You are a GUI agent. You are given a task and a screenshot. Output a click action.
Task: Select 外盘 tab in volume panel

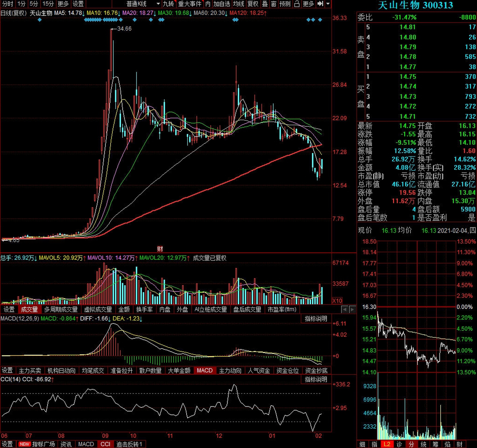182,309
